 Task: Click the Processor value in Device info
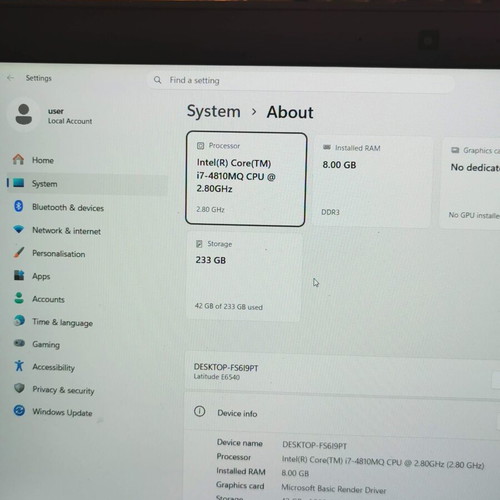[x=383, y=462]
